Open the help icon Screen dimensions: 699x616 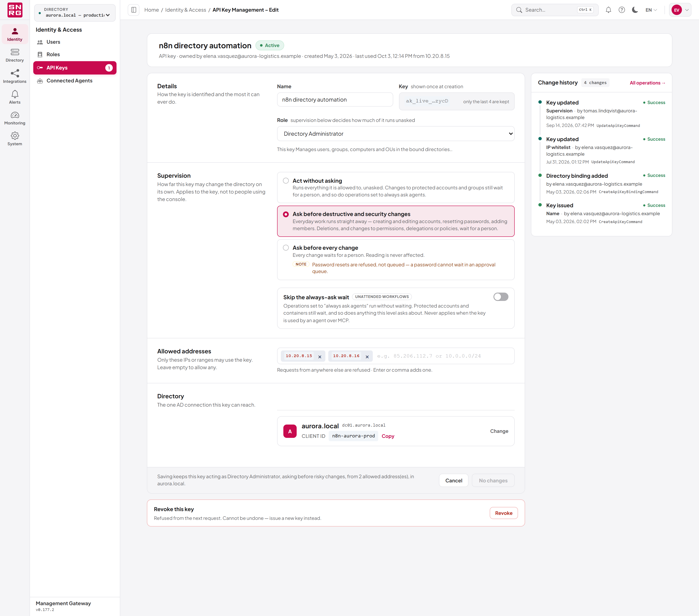click(622, 10)
